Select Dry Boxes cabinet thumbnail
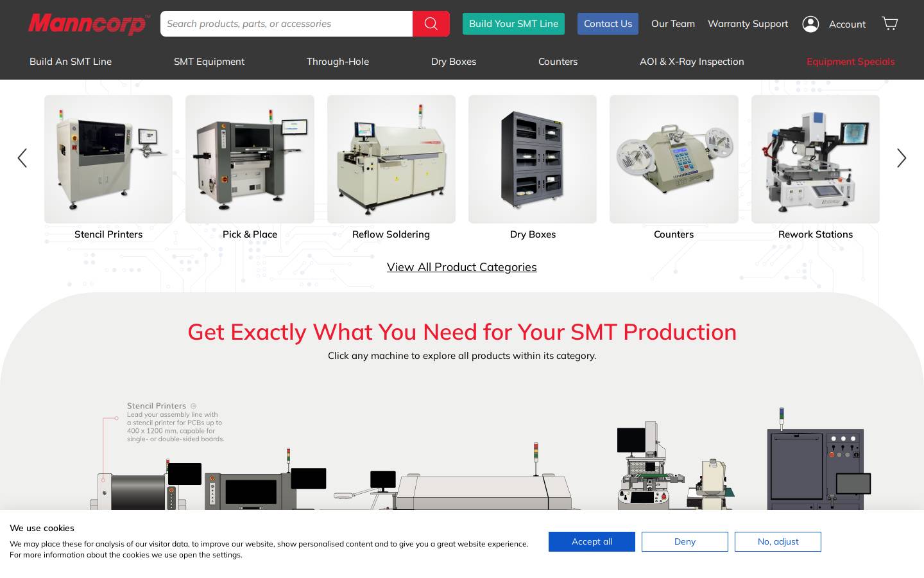 coord(533,159)
